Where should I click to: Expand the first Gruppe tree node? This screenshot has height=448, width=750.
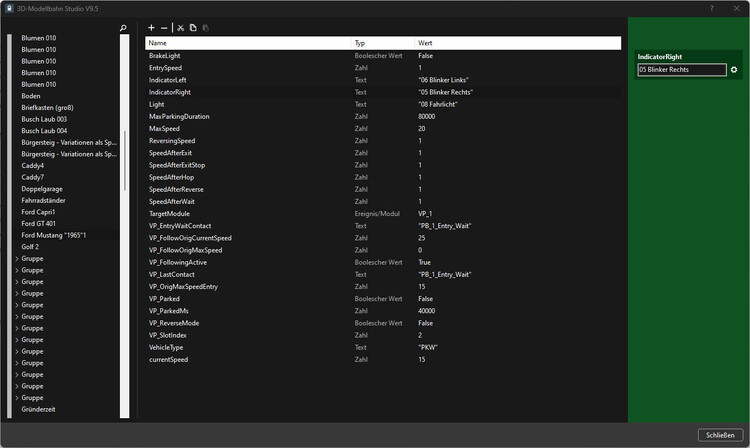tap(16, 258)
